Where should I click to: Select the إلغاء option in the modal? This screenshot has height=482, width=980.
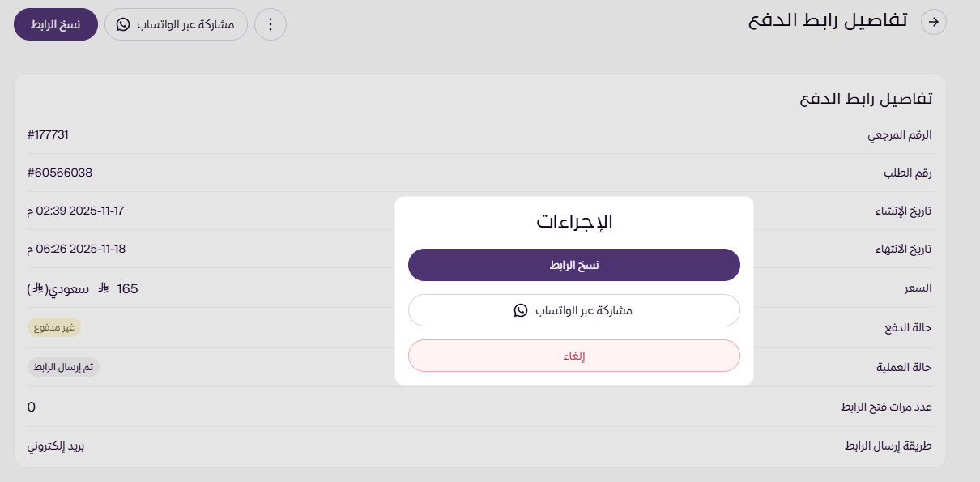pos(574,356)
